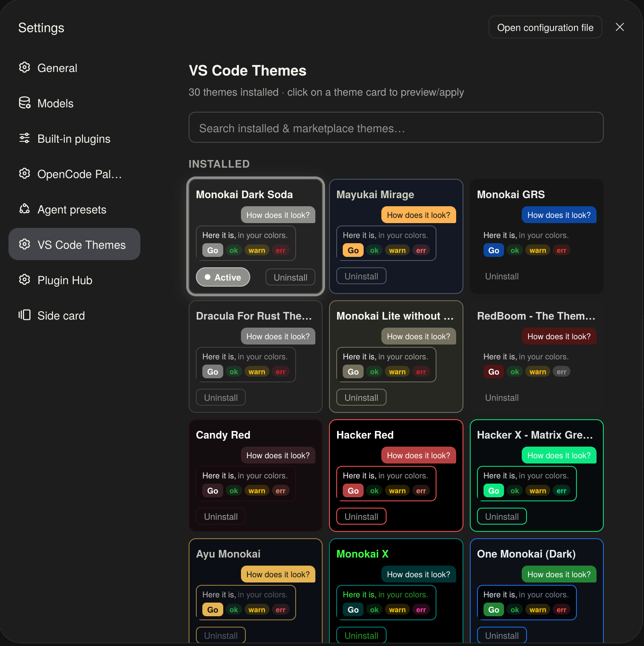Switch to Agent presets section
The width and height of the screenshot is (644, 646).
pyautogui.click(x=74, y=209)
